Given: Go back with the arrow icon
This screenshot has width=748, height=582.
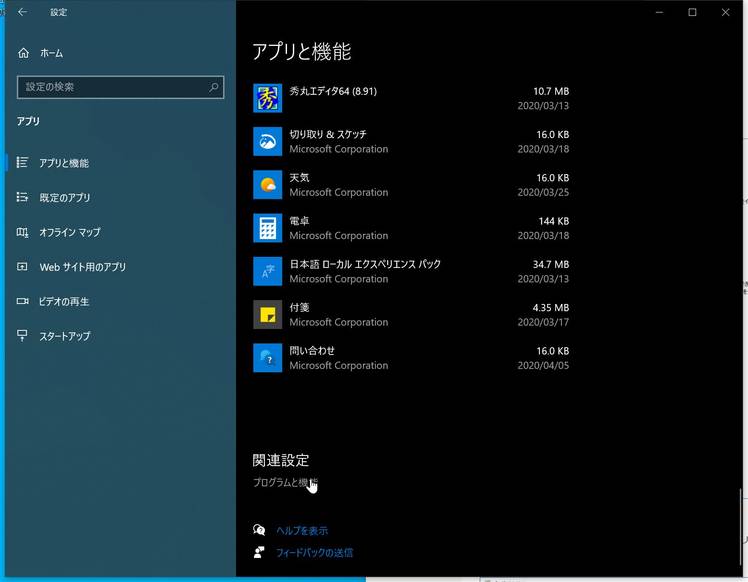Looking at the screenshot, I should point(22,12).
